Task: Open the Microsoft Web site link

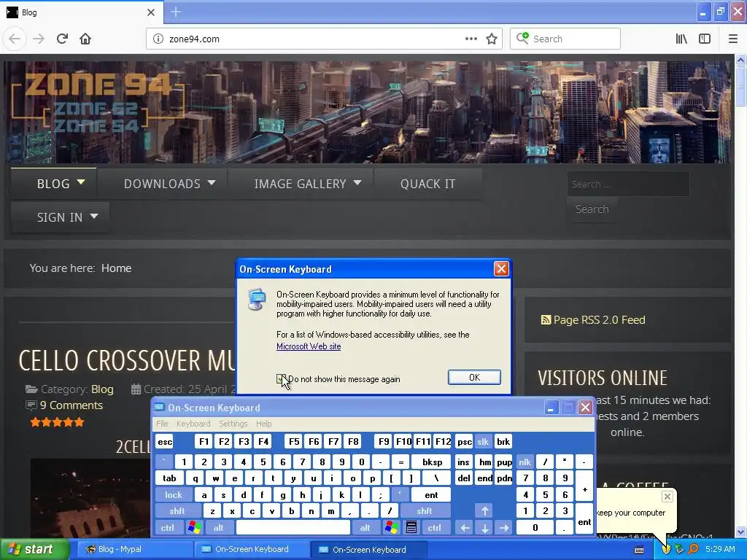Action: [309, 346]
